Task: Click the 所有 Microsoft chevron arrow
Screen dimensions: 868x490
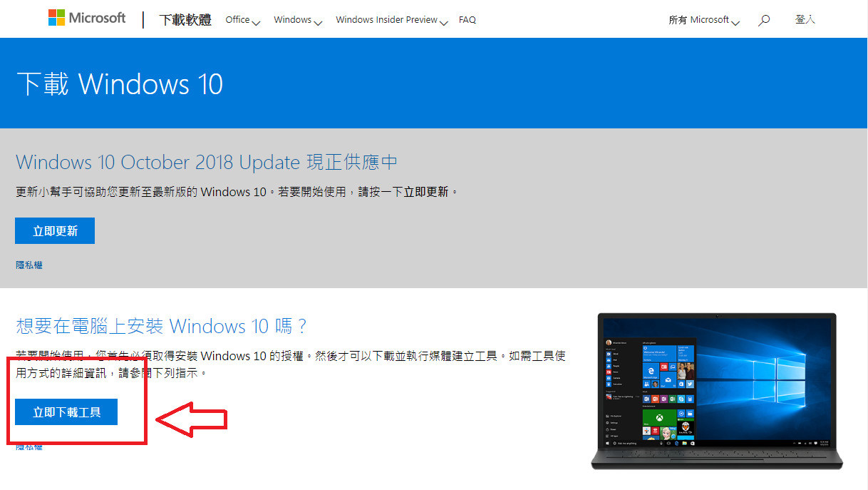Action: [735, 23]
